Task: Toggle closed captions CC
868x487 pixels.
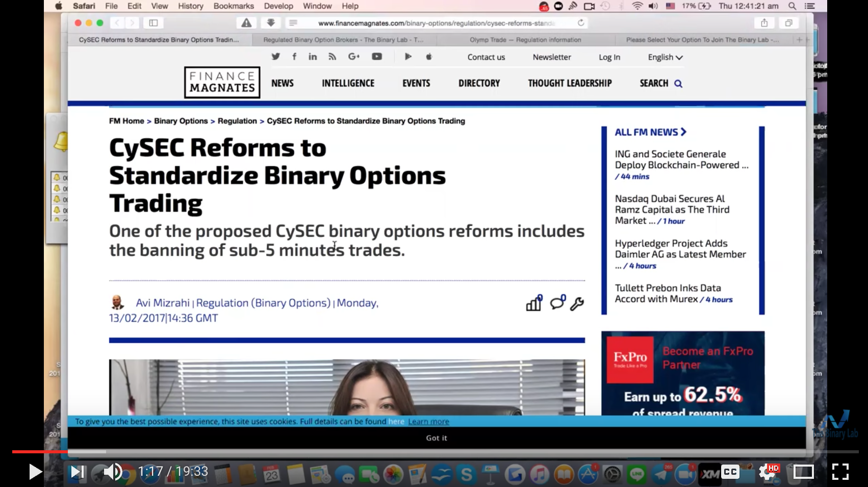Action: tap(730, 472)
